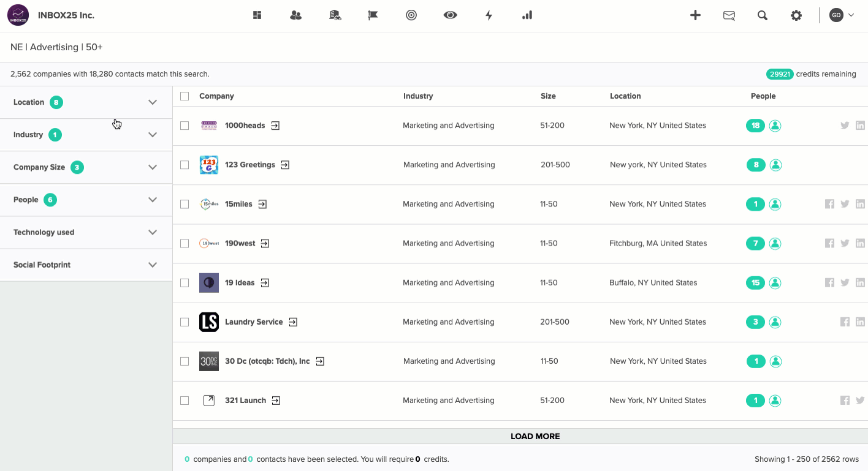Click the INBOX25 logo
Viewport: 868px width, 471px height.
[x=18, y=15]
